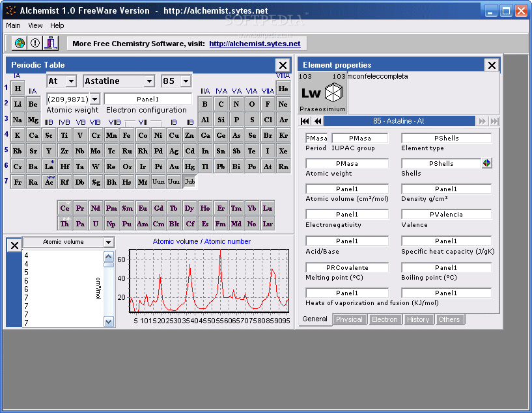Jump to last element with skip-forward arrow

click(494, 121)
